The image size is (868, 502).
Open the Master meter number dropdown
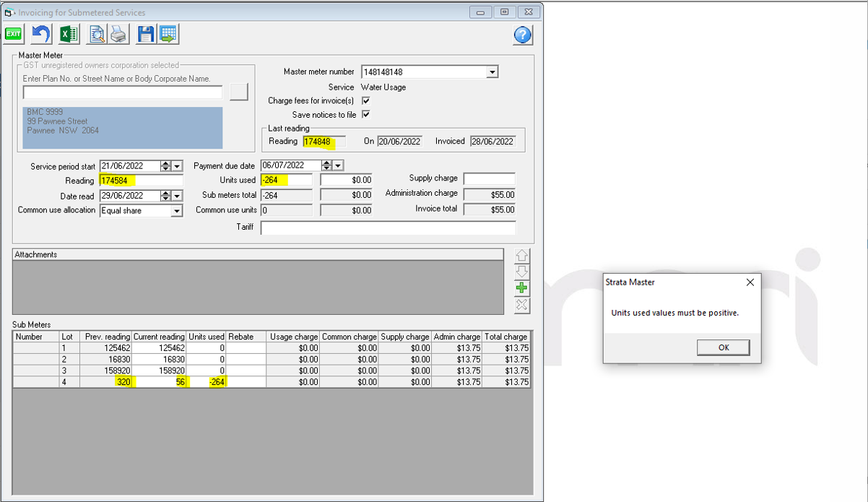point(492,72)
